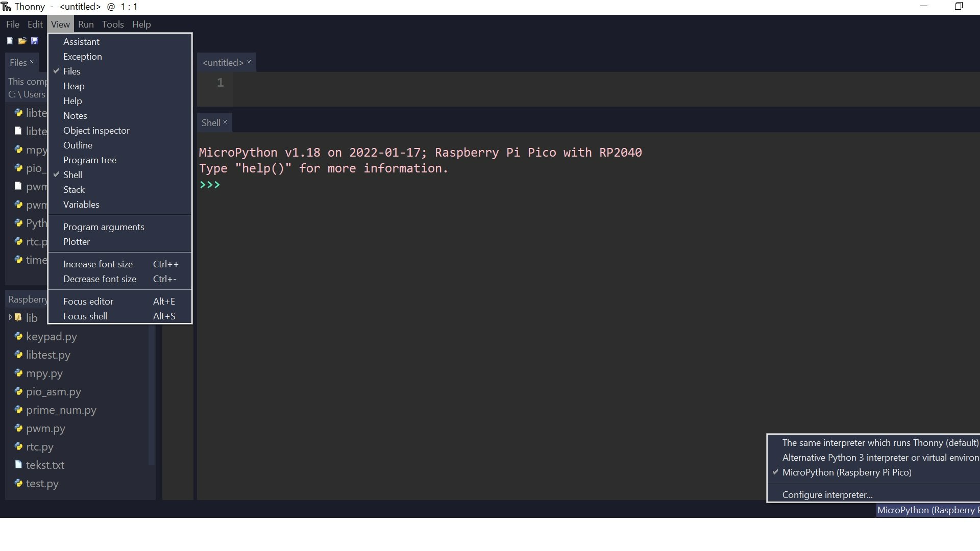Open the Edit menu

point(35,24)
